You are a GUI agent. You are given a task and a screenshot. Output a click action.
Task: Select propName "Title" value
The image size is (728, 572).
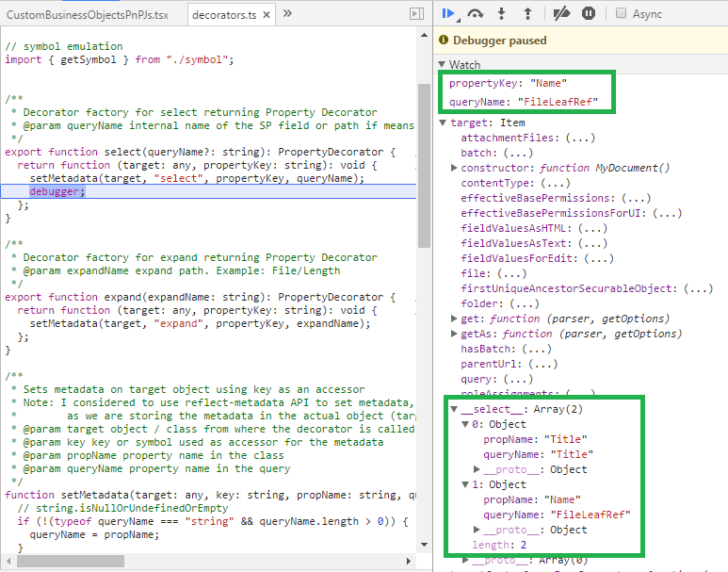click(x=565, y=439)
